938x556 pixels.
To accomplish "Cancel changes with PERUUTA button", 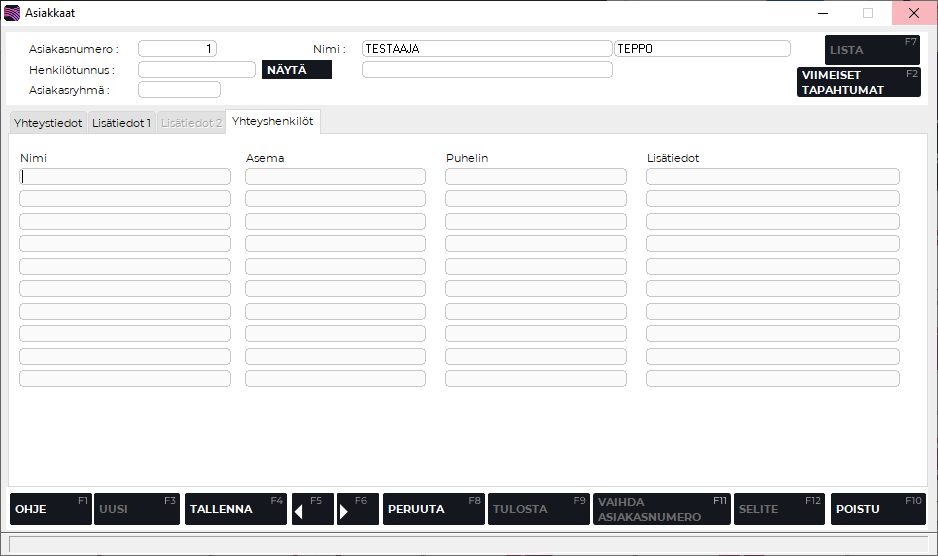I will tap(433, 509).
